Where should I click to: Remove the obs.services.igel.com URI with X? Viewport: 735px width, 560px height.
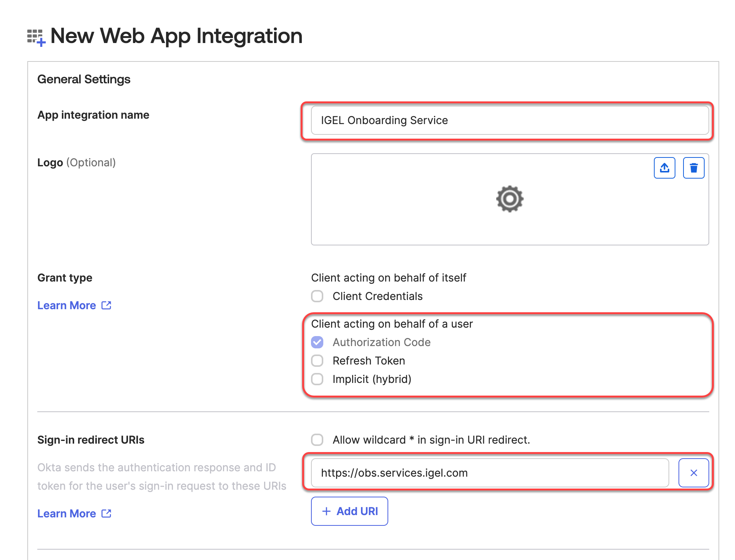tap(693, 473)
